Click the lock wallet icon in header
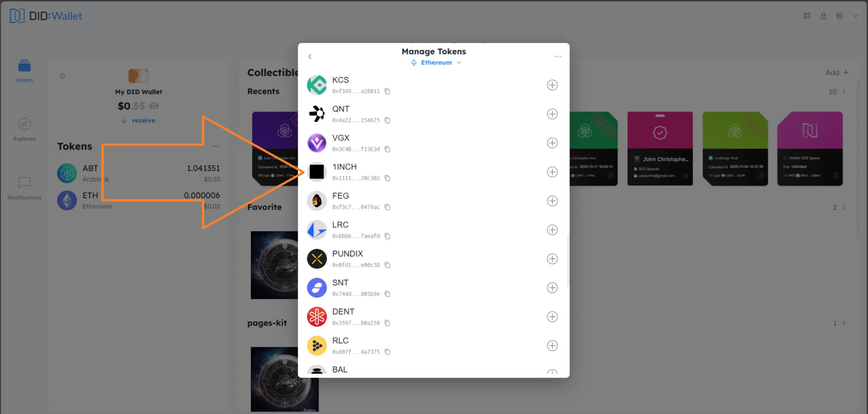This screenshot has width=868, height=414. 823,16
